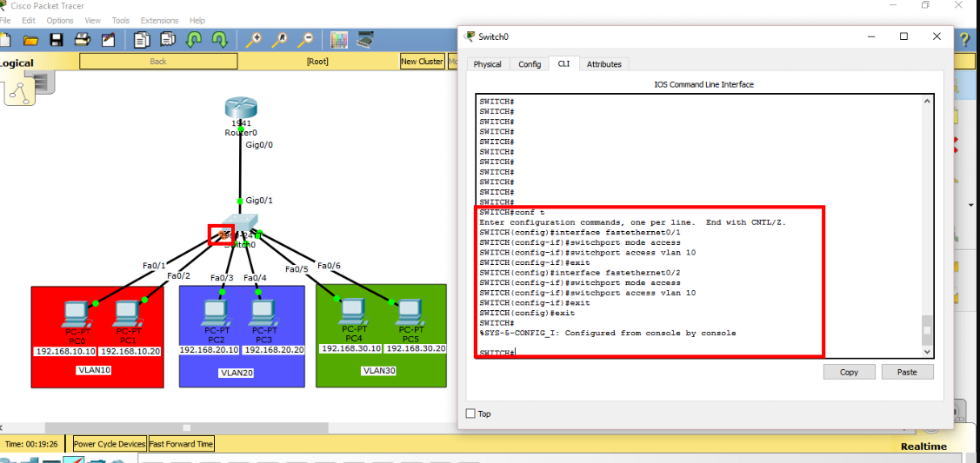
Task: Print the workspace using the printer icon
Action: (x=83, y=41)
